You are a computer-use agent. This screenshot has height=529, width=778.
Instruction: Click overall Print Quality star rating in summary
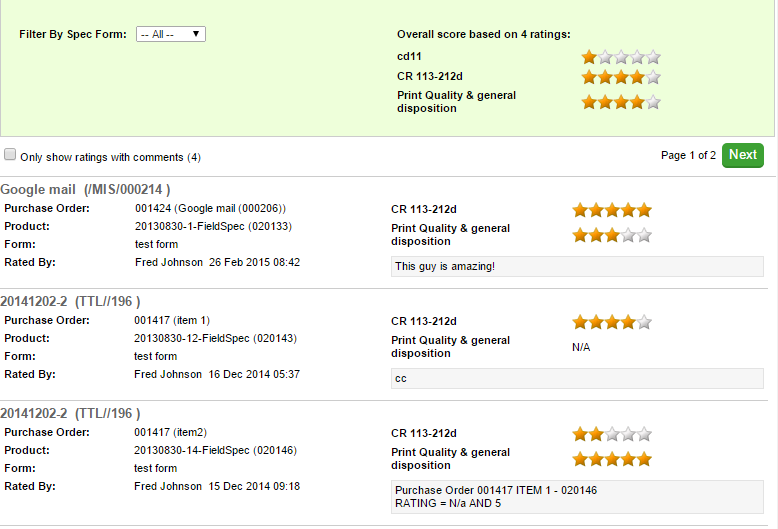pos(621,102)
